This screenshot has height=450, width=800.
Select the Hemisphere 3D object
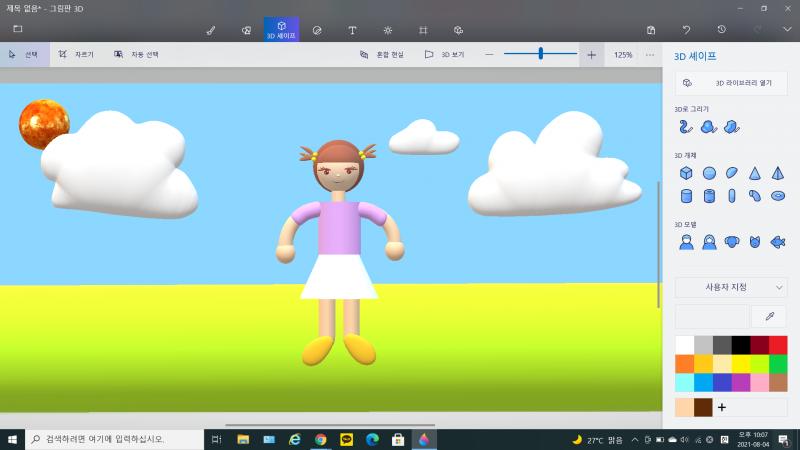pyautogui.click(x=732, y=173)
